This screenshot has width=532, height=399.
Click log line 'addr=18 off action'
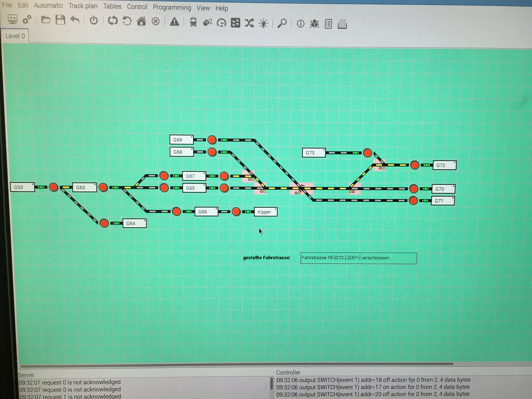click(373, 380)
